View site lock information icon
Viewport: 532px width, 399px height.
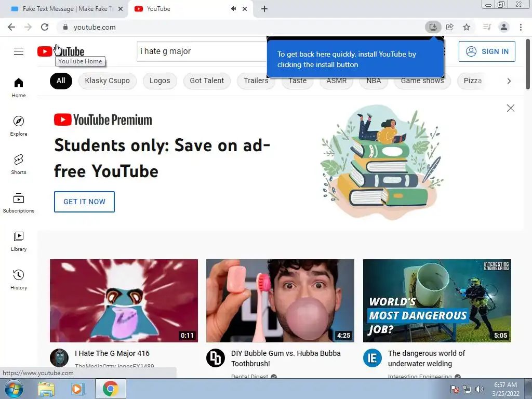(x=65, y=27)
